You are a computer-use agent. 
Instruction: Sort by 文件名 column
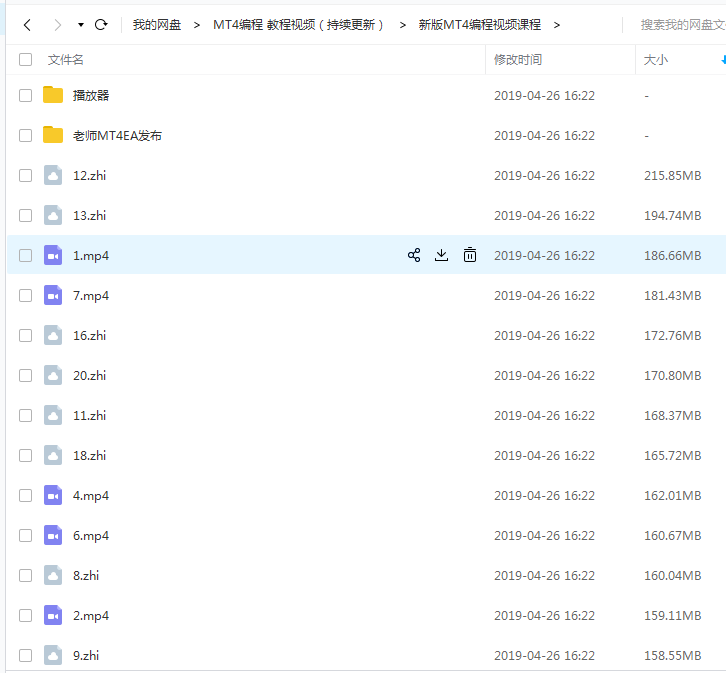(65, 60)
